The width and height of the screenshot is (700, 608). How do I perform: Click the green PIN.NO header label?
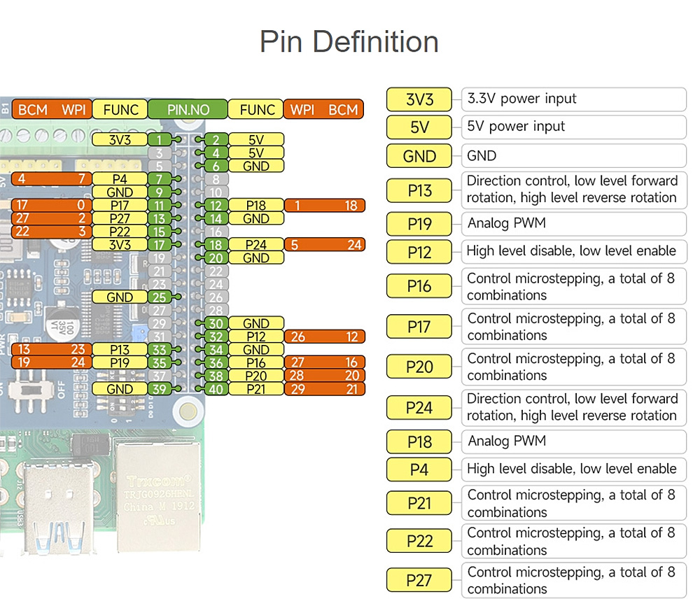pos(188,109)
